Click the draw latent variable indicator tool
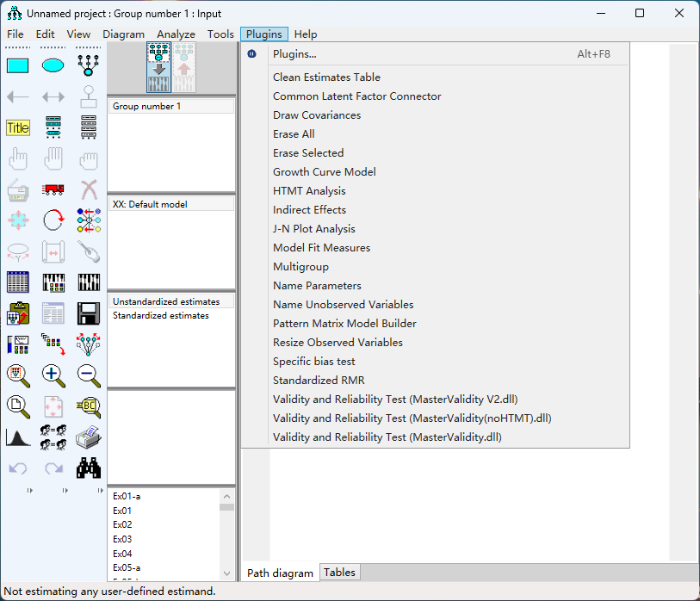The height and width of the screenshot is (601, 700). (88, 65)
